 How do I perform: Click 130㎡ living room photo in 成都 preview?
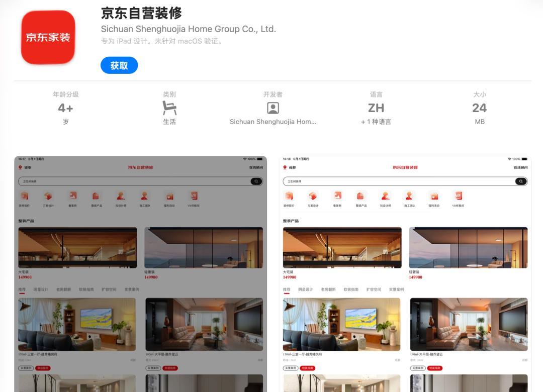click(x=341, y=325)
